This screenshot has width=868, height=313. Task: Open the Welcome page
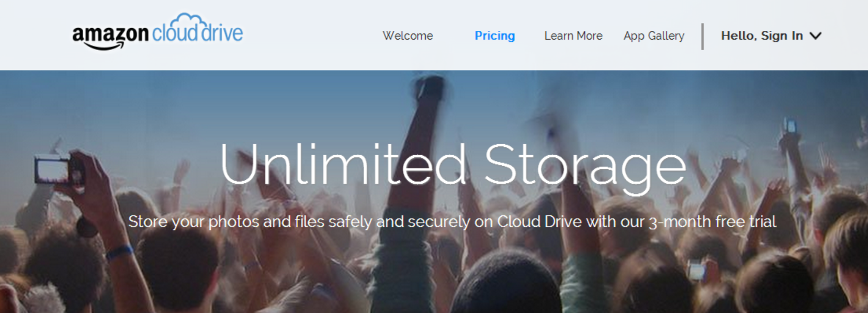(x=408, y=36)
